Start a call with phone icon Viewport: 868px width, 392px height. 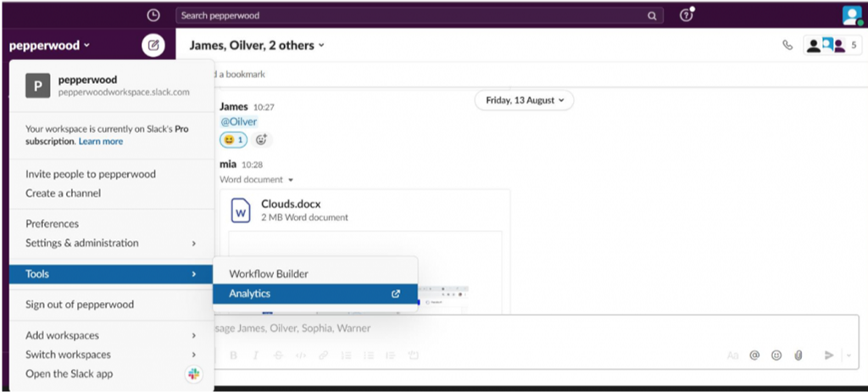coord(787,46)
